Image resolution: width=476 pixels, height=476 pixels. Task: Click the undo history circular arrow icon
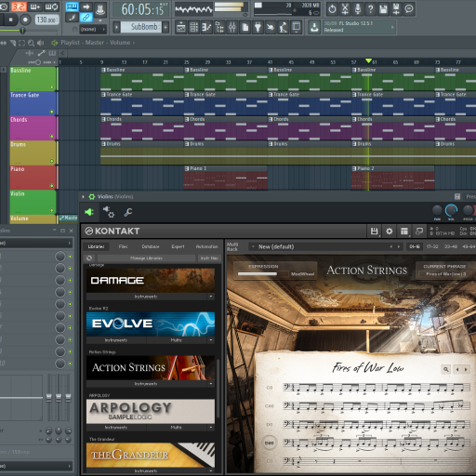[332, 9]
